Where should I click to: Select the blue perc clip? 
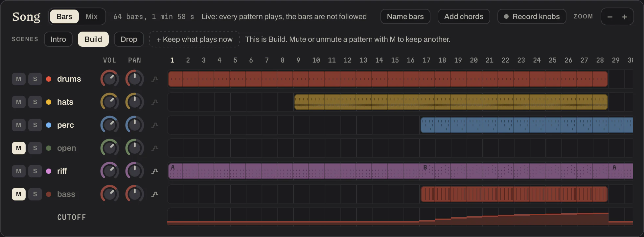527,125
